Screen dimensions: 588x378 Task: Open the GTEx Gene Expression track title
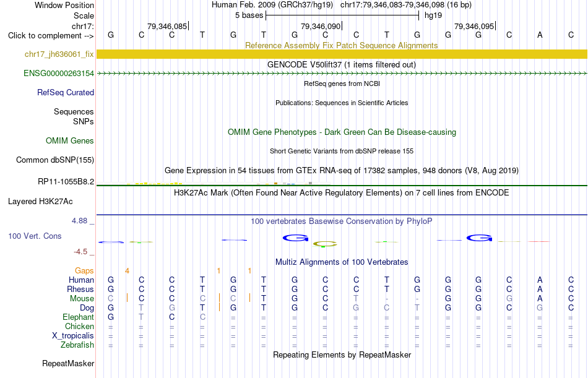tap(342, 171)
